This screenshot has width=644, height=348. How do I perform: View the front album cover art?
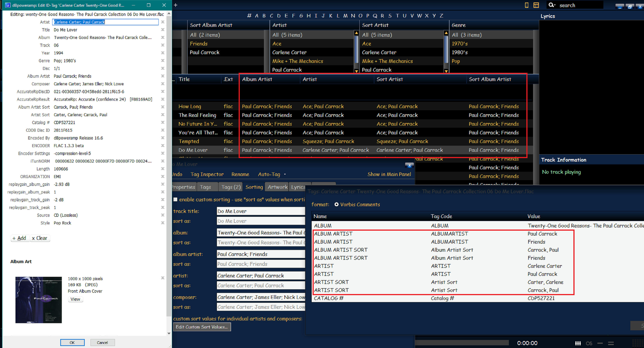tap(75, 299)
